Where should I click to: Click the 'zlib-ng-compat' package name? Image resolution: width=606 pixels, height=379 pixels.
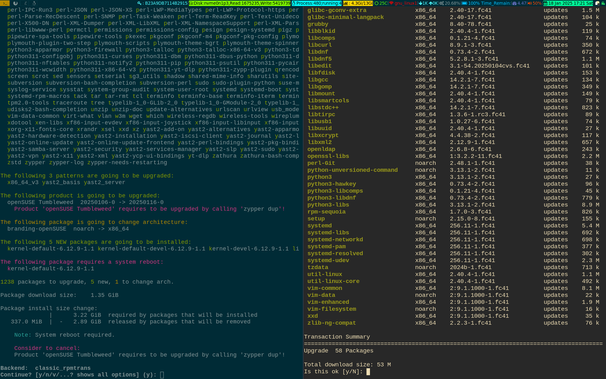pos(332,323)
